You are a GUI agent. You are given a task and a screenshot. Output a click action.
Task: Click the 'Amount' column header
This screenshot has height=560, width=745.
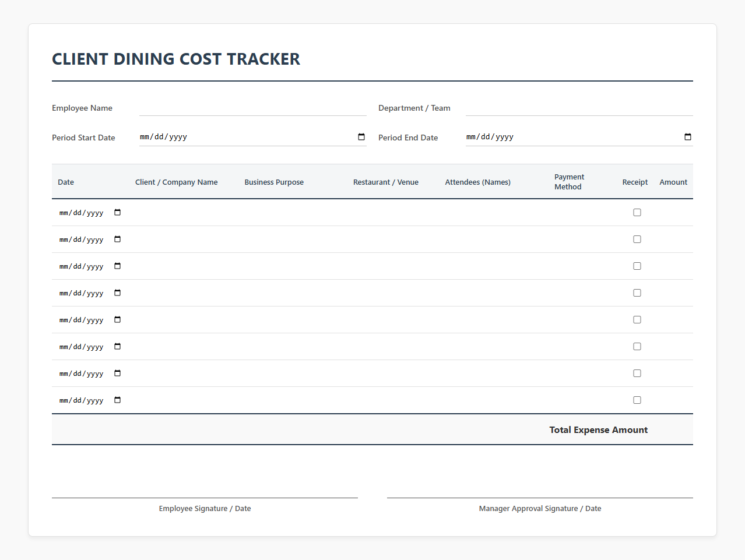coord(673,182)
